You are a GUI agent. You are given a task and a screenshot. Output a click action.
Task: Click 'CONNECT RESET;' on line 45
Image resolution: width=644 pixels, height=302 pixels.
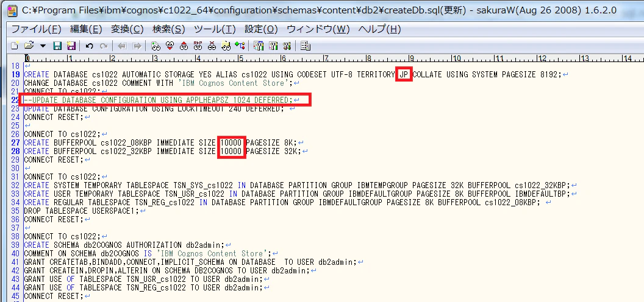[54, 296]
